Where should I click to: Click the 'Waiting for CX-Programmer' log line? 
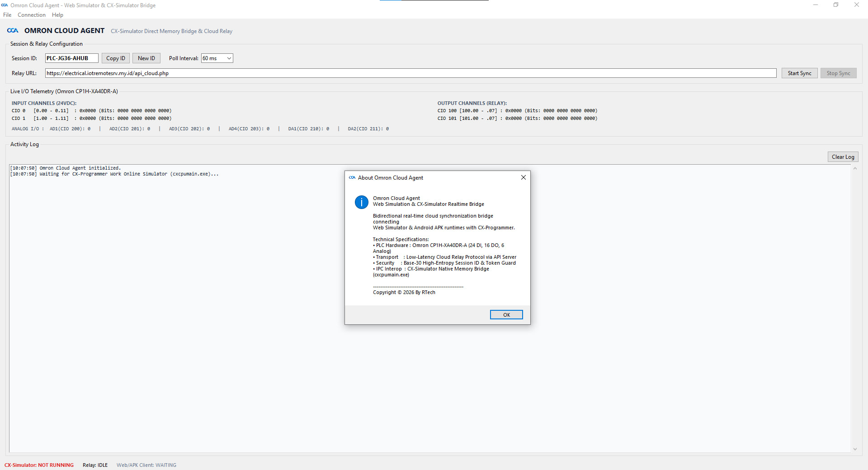[114, 174]
